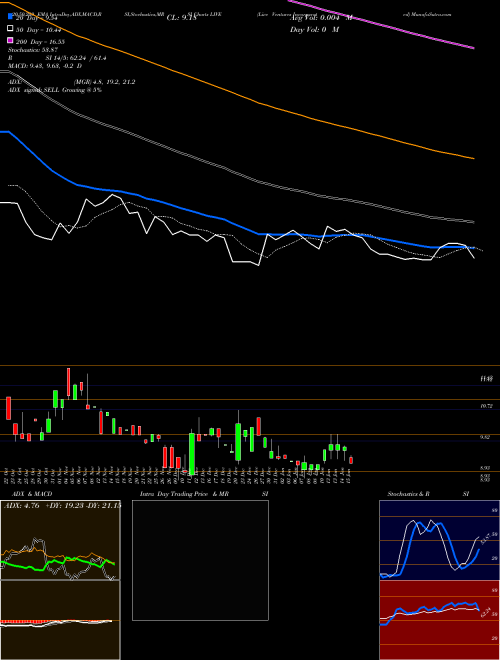The height and width of the screenshot is (660, 500).
Task: Click the right end of the magenta 200-day line
Action: (473, 48)
